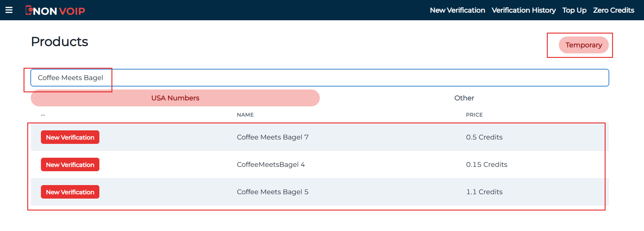Image resolution: width=644 pixels, height=231 pixels.
Task: Open the Top Up page
Action: (x=574, y=10)
